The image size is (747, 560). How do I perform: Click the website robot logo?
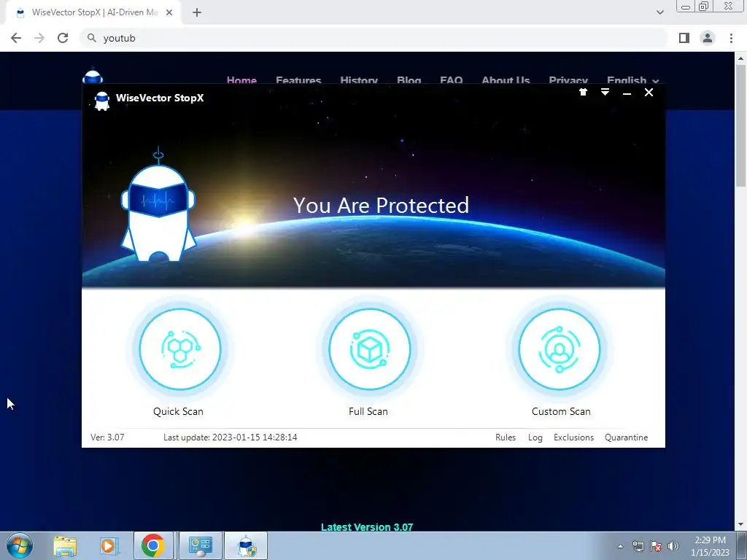point(93,77)
